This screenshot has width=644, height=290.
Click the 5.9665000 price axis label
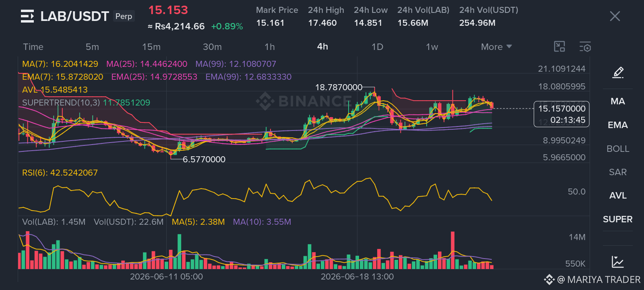(564, 157)
